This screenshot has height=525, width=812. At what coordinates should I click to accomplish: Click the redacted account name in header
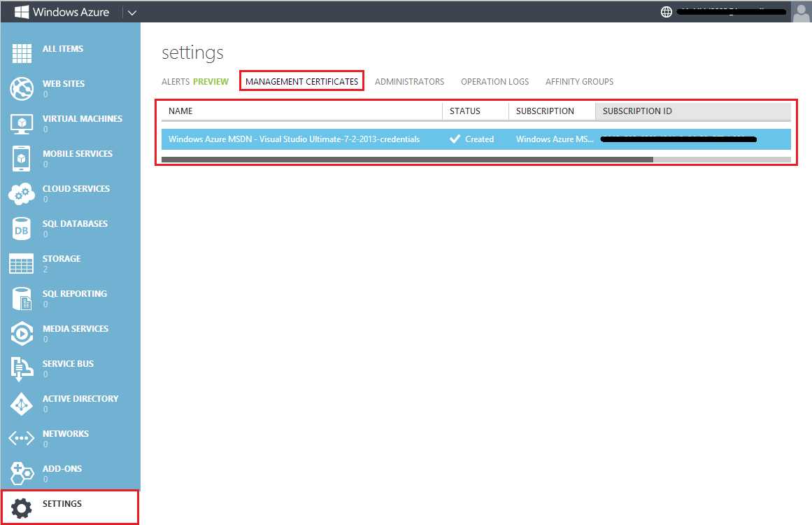(731, 11)
